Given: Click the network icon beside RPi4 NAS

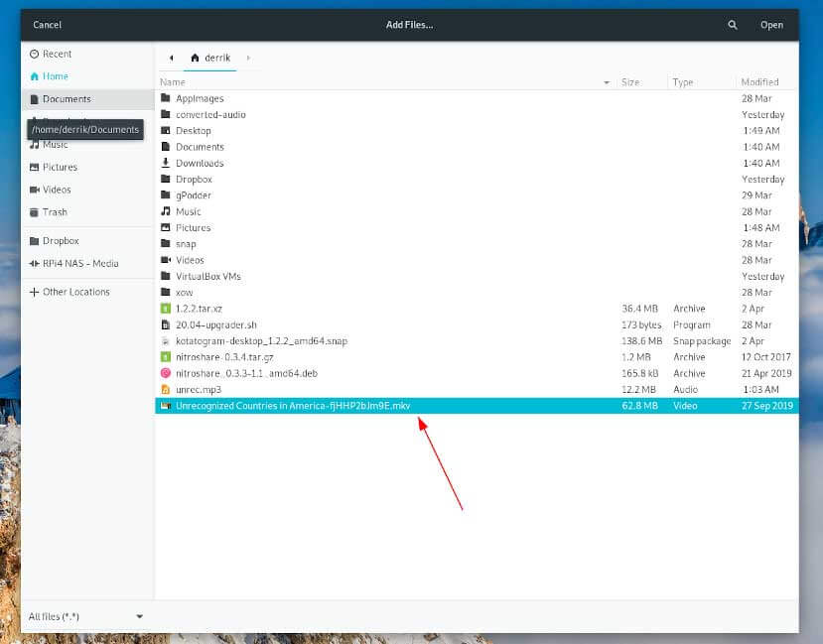Looking at the screenshot, I should (34, 263).
